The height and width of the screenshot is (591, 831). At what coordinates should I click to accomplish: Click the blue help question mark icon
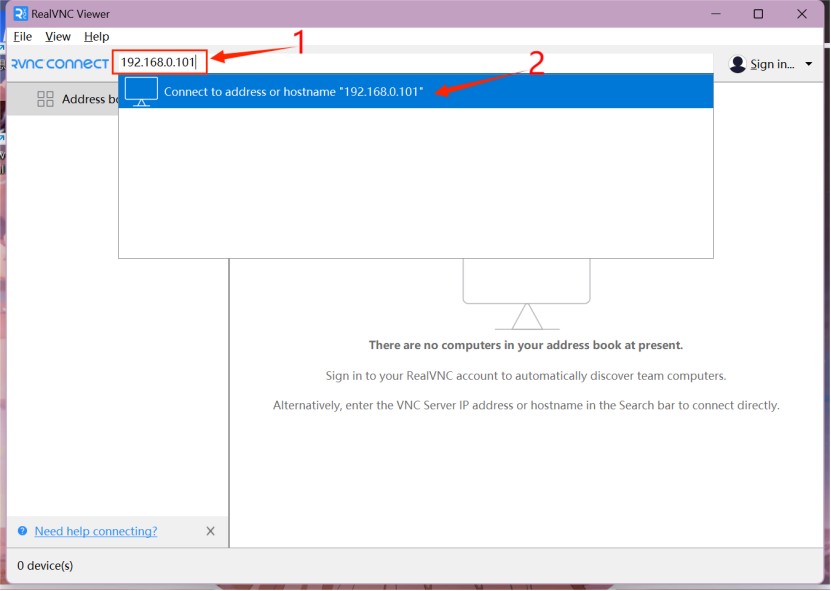[x=22, y=531]
